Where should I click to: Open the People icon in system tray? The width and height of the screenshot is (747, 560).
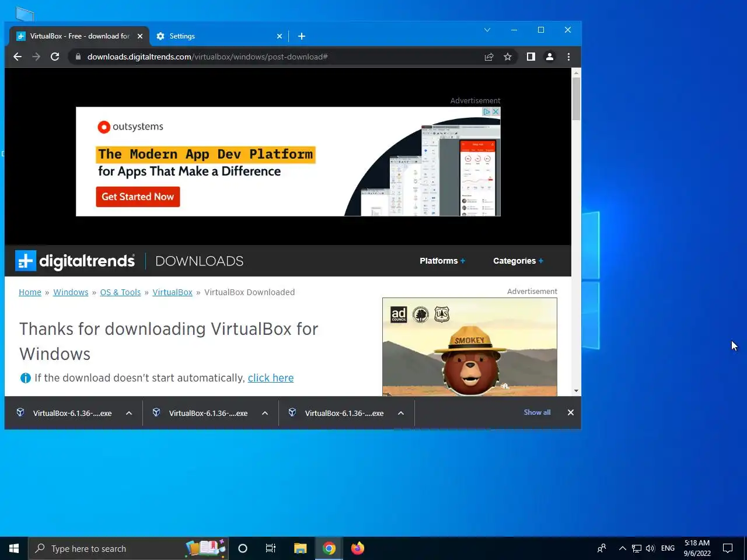coord(601,548)
